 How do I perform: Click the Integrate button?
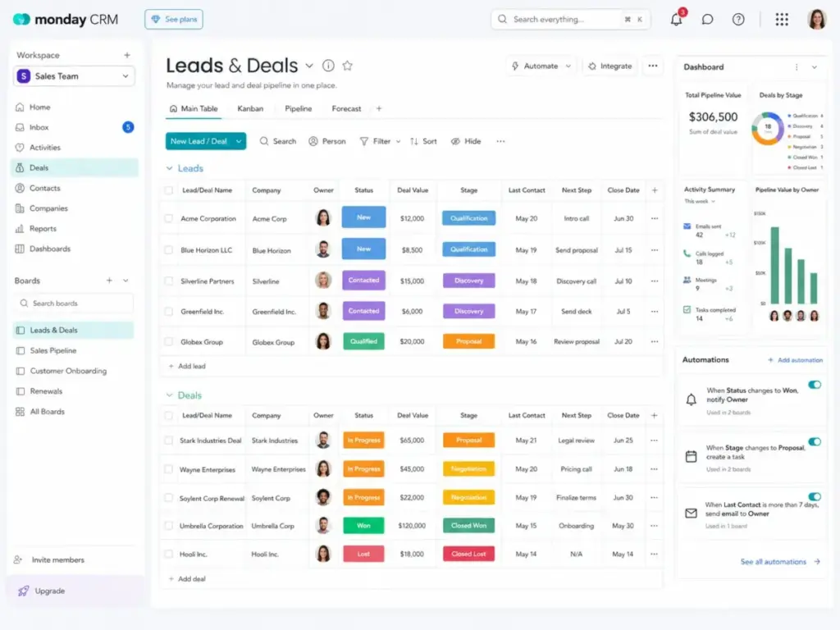[x=610, y=66]
